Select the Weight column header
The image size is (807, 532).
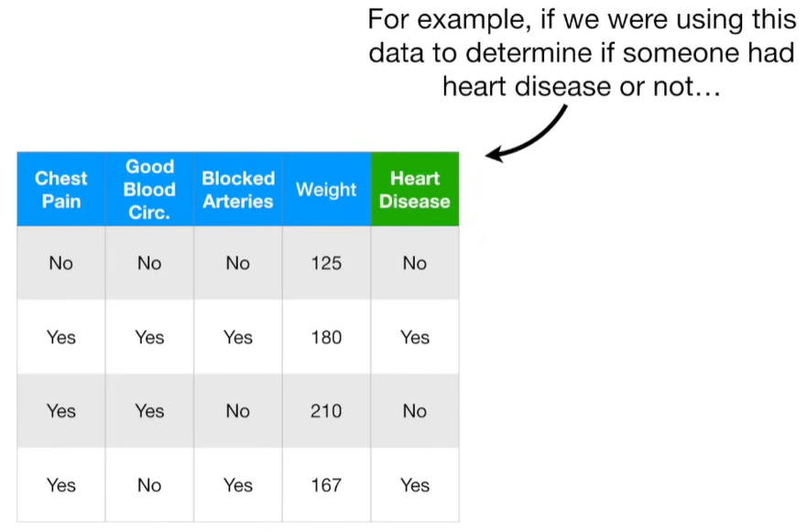pos(326,190)
